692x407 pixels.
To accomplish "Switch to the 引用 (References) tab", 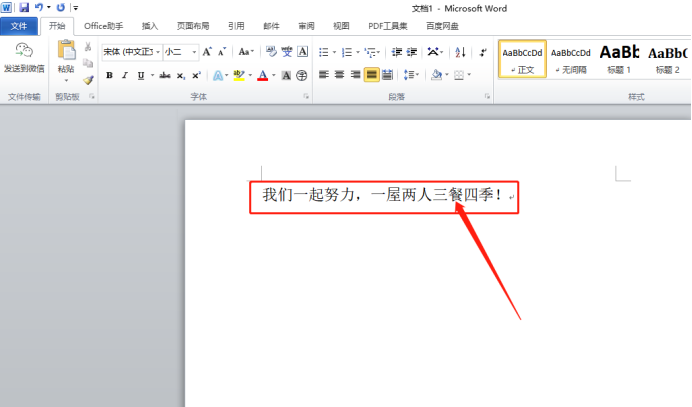I will [236, 26].
